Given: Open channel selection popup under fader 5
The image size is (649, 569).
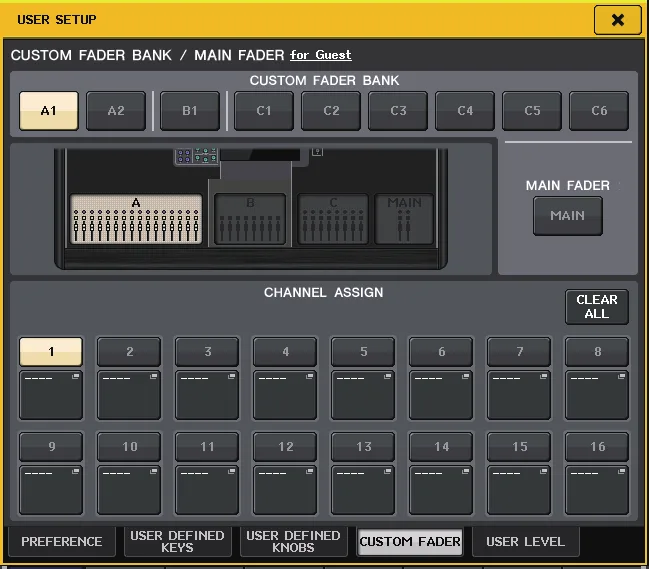Looking at the screenshot, I should [x=363, y=395].
